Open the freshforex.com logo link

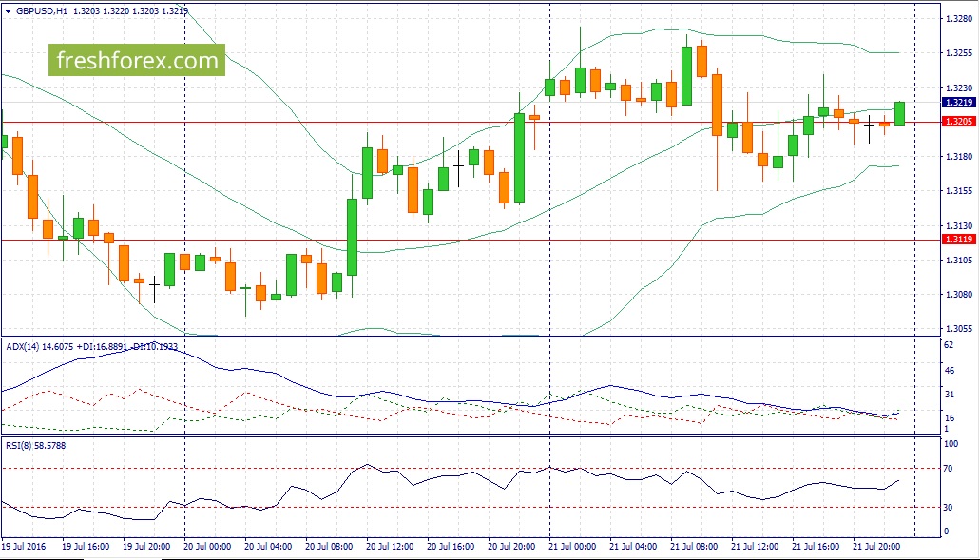137,60
